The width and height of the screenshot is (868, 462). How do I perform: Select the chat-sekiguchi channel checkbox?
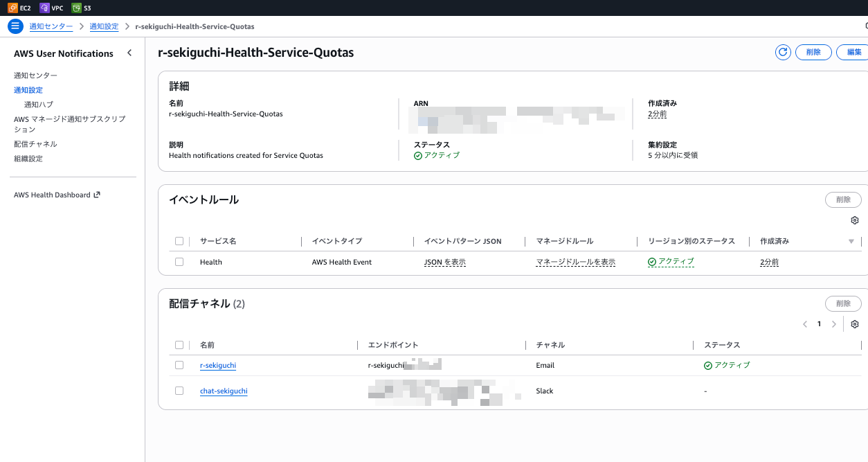point(179,391)
